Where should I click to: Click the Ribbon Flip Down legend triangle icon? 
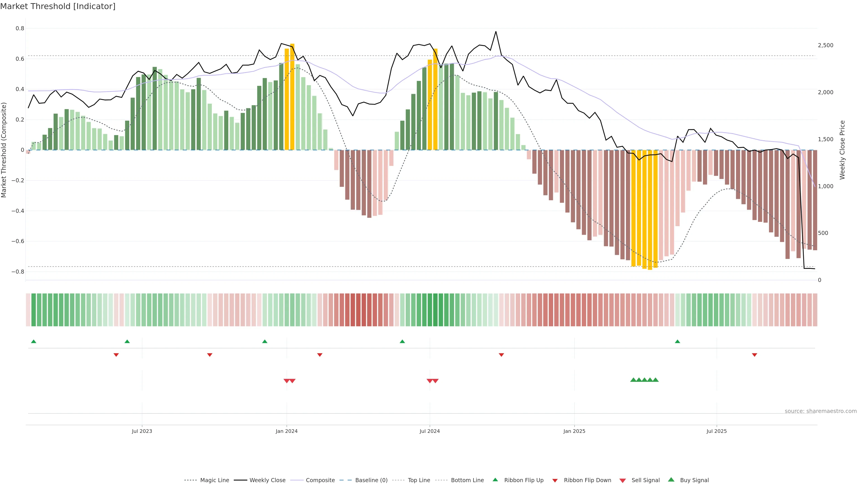click(555, 481)
